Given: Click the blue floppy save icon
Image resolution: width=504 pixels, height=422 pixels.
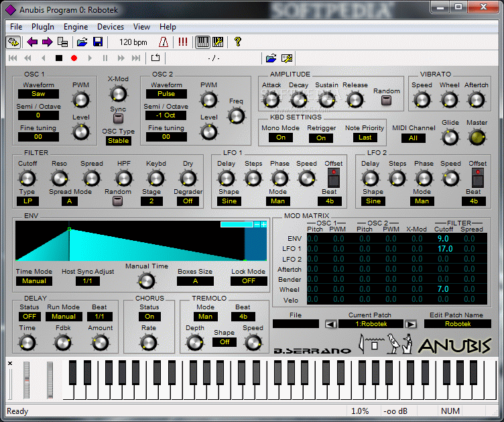Looking at the screenshot, I should [x=98, y=42].
